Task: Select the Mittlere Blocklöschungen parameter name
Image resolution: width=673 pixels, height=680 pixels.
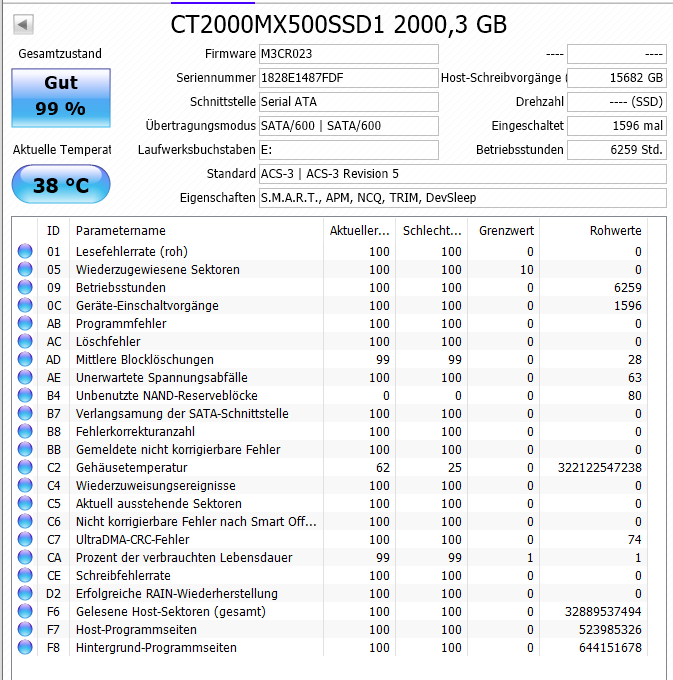Action: (x=145, y=360)
